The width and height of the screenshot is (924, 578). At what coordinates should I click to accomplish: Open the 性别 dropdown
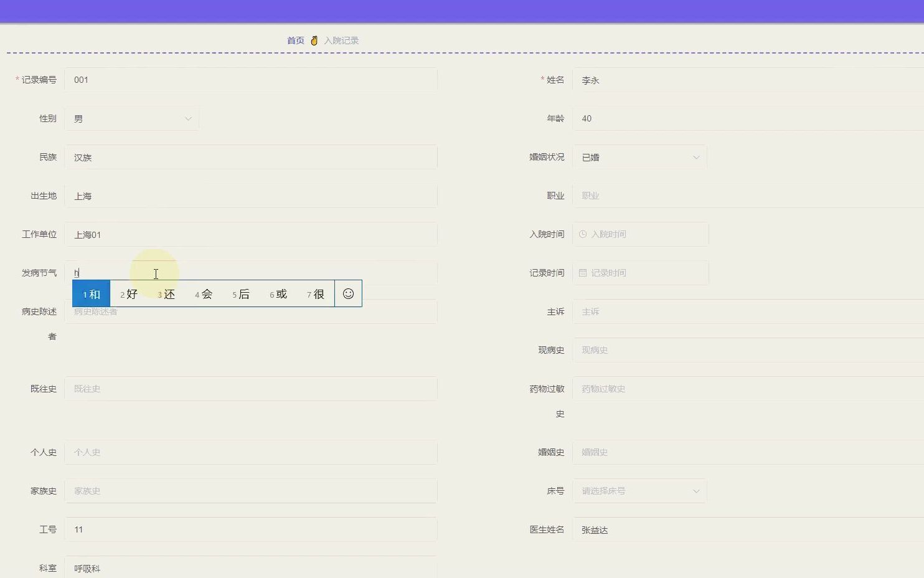click(x=131, y=118)
